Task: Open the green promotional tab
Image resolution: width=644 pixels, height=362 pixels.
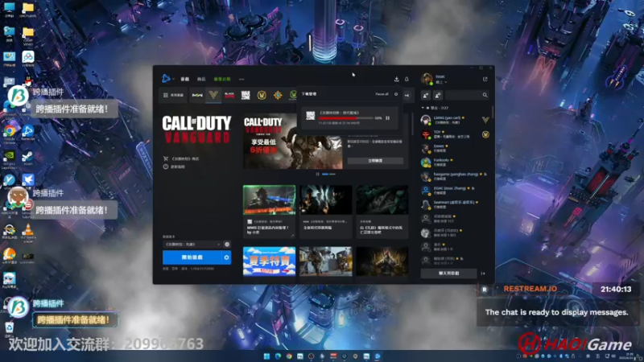Action: pyautogui.click(x=222, y=79)
